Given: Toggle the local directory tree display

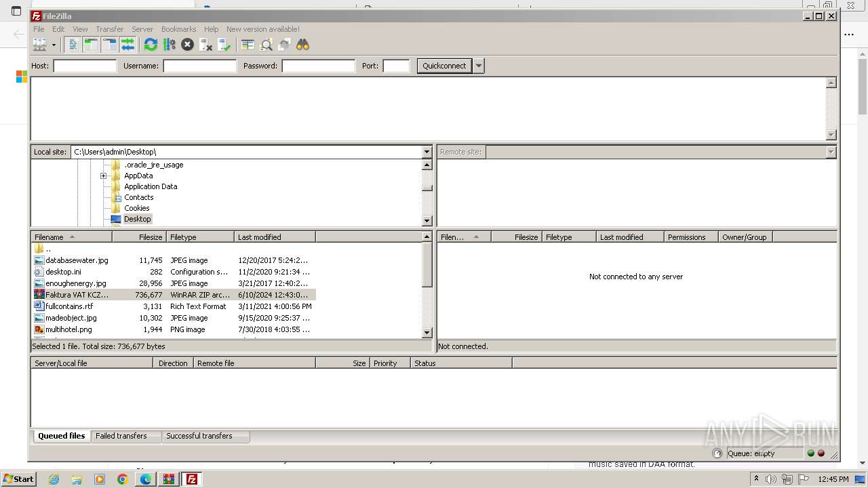Looking at the screenshot, I should coord(91,45).
